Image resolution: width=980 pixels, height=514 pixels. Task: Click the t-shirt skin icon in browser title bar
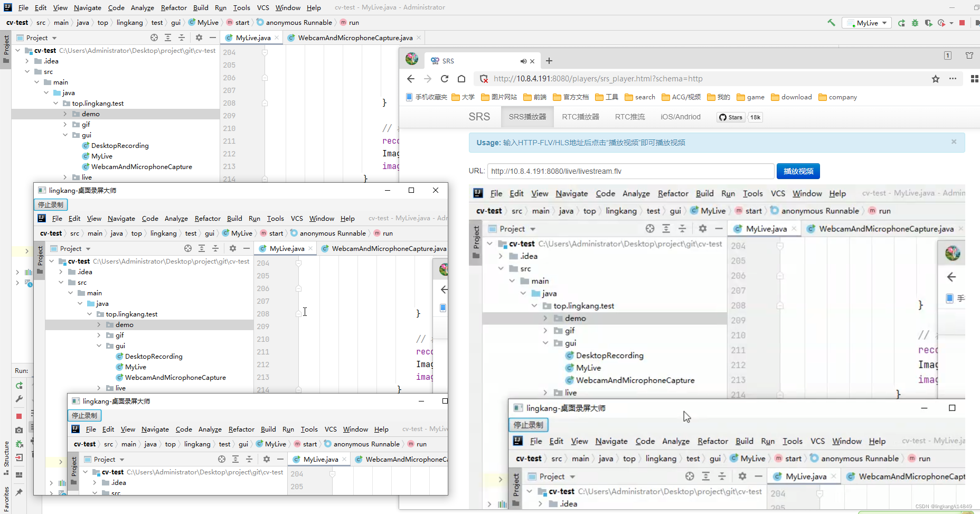coord(969,55)
